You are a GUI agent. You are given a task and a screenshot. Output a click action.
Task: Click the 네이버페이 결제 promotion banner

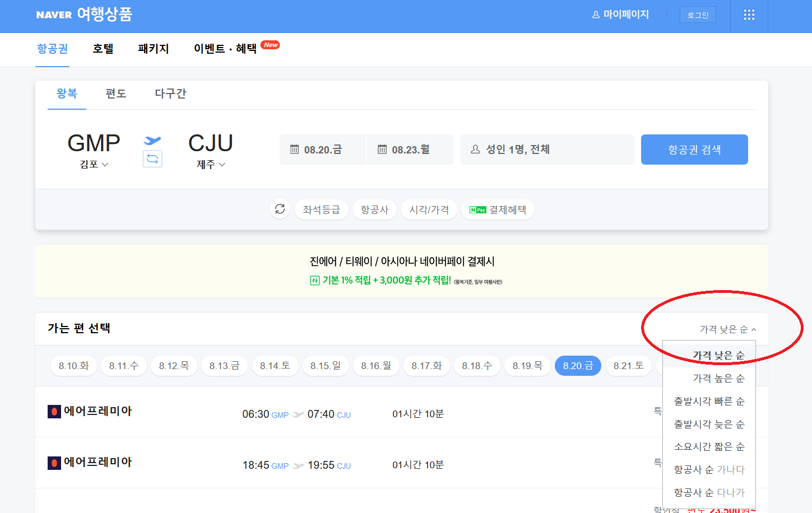pos(402,271)
